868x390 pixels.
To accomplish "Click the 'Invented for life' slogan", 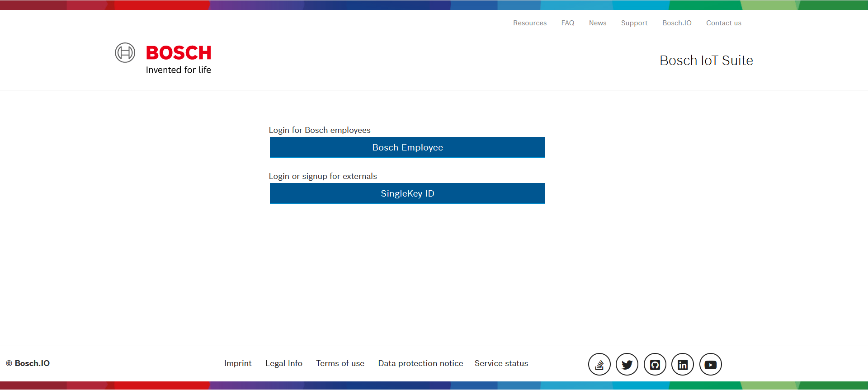I will 178,70.
